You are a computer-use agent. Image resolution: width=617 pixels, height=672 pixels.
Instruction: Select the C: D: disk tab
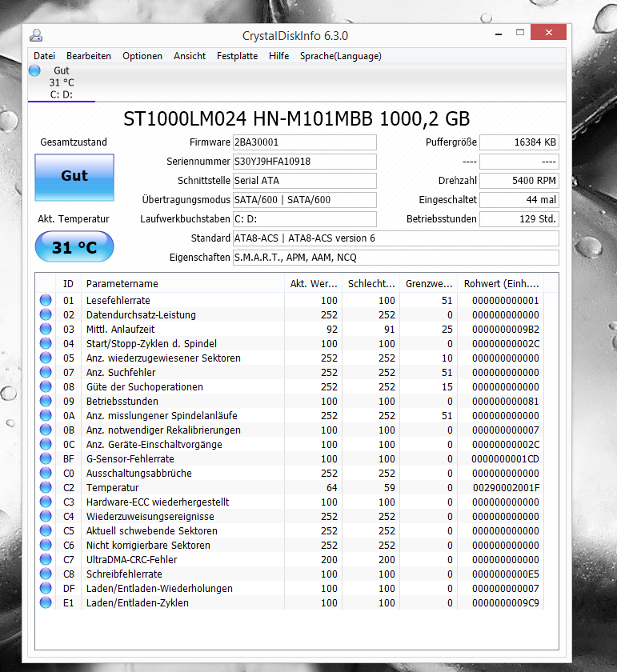pos(62,82)
